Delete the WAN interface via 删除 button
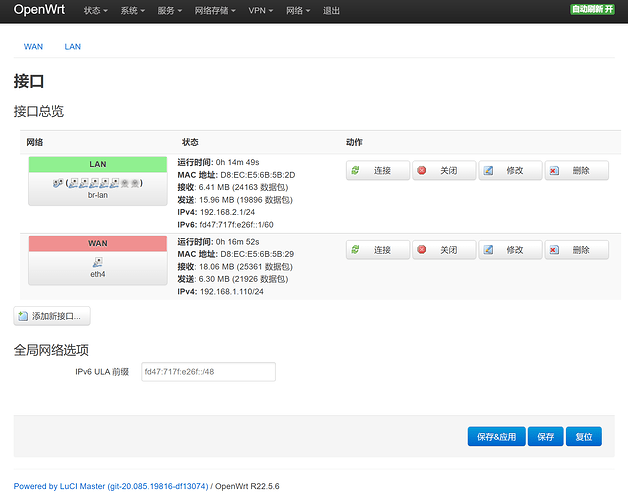The width and height of the screenshot is (628, 500). (576, 250)
